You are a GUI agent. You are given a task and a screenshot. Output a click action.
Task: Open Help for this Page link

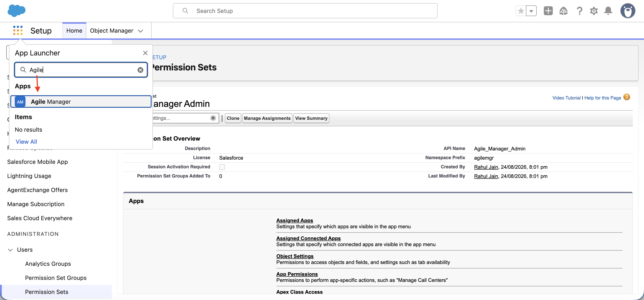[x=603, y=98]
